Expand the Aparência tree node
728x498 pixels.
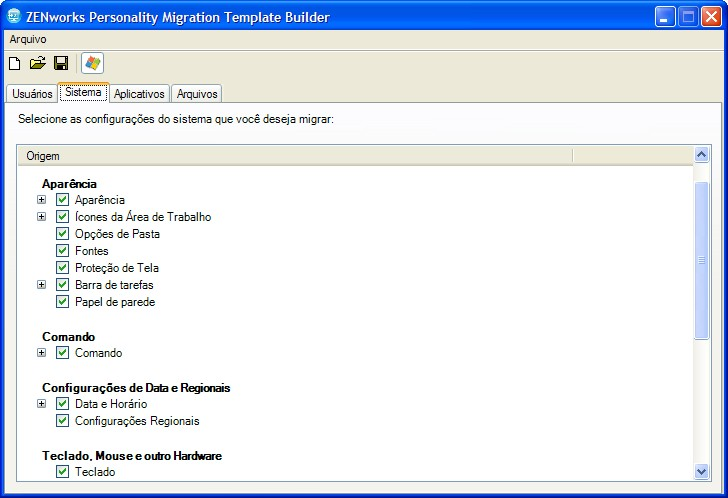click(x=42, y=200)
